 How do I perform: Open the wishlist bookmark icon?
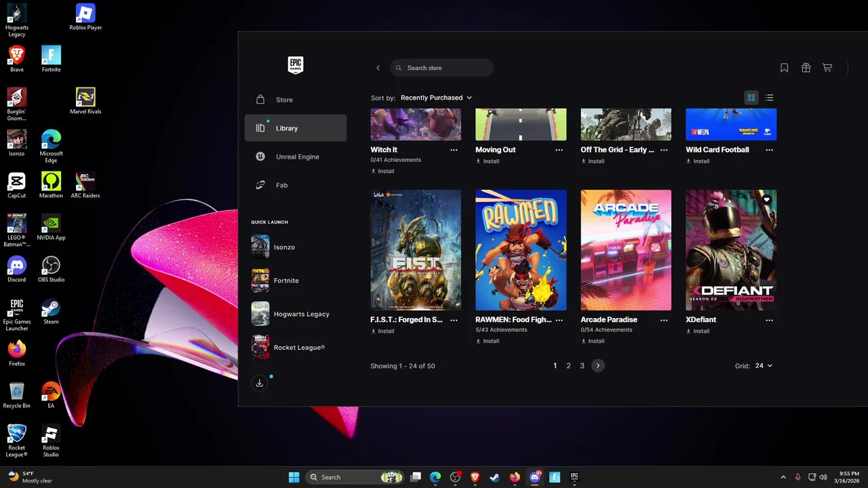coord(784,68)
